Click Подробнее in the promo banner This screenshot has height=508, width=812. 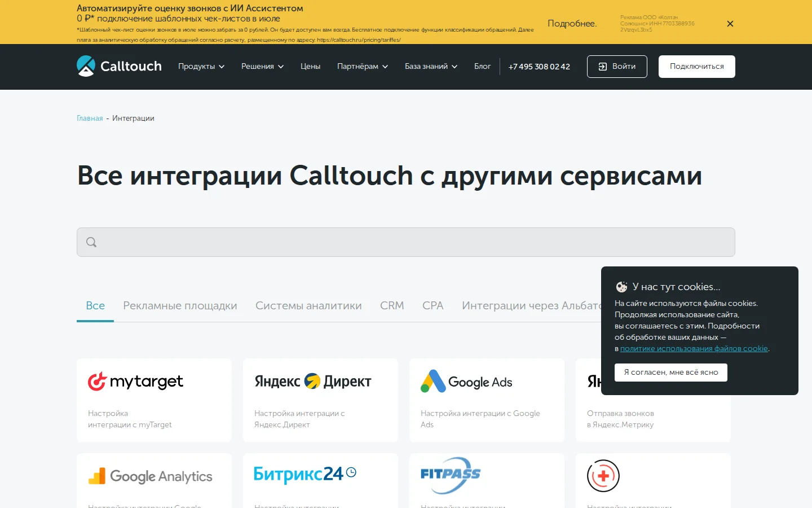(x=572, y=24)
